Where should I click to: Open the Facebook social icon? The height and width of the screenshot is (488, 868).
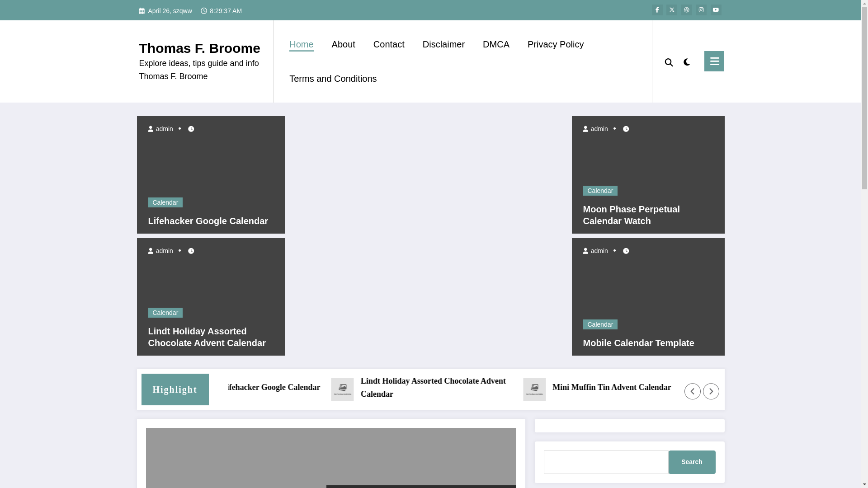[x=657, y=10]
